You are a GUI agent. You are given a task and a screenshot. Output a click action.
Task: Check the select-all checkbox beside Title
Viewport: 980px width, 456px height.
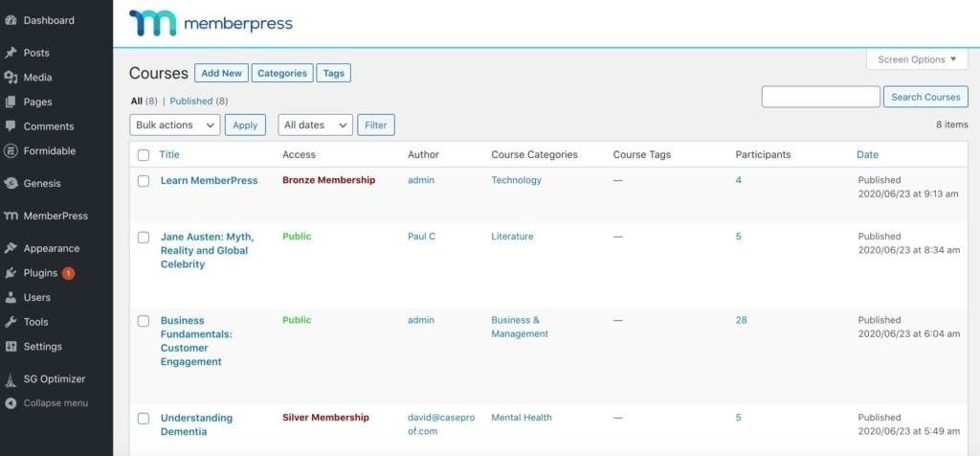144,155
